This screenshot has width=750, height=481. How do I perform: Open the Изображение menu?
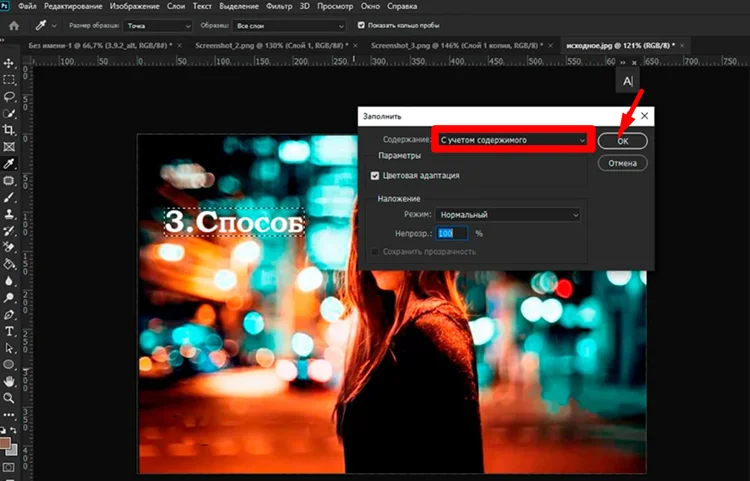pyautogui.click(x=134, y=6)
